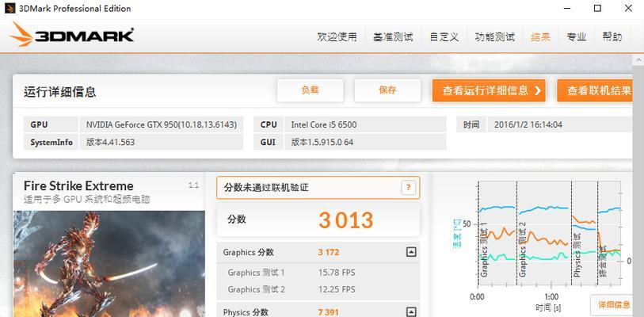Click the 分数未通过联机验证 message

coord(266,188)
